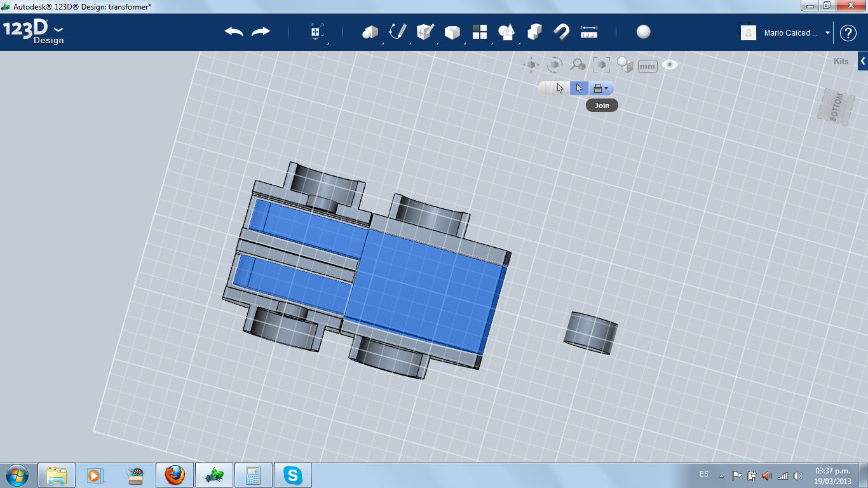Redo the last undone action

[261, 32]
